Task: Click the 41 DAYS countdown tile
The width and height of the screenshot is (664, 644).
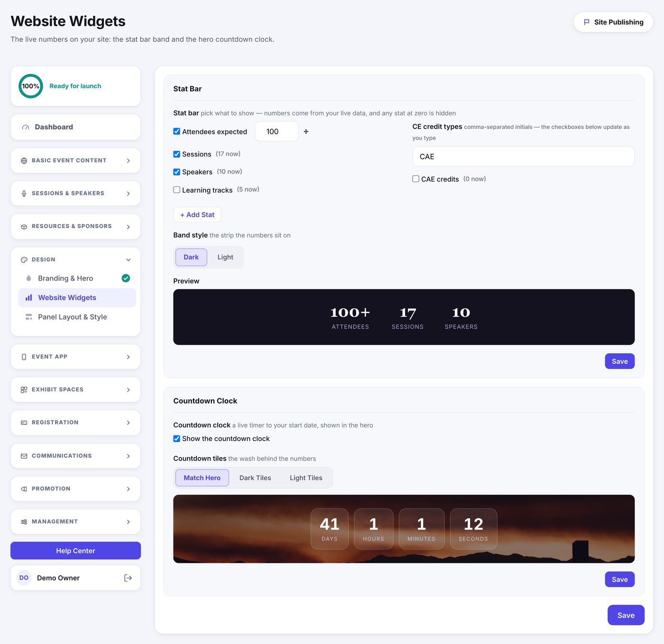Action: click(330, 529)
